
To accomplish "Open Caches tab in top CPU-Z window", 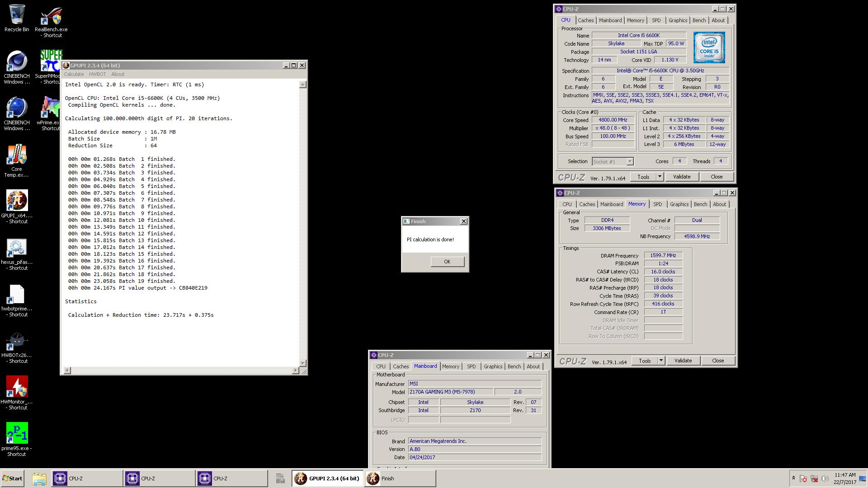I will click(585, 20).
